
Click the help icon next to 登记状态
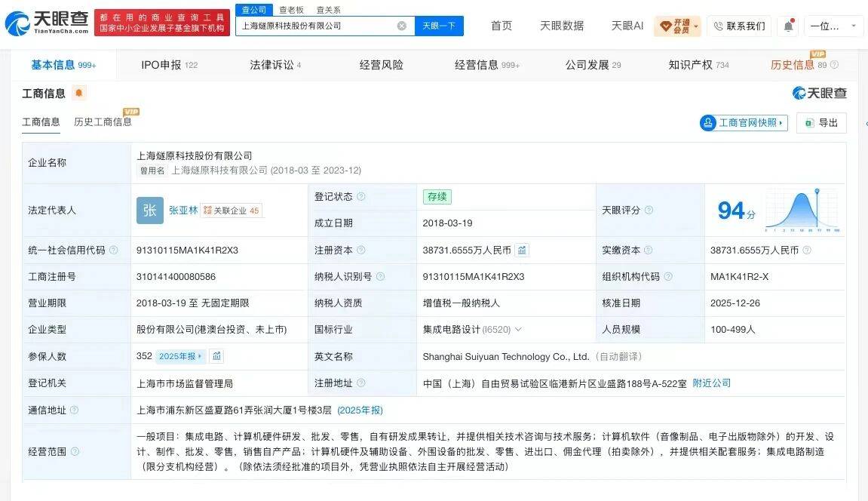click(361, 196)
